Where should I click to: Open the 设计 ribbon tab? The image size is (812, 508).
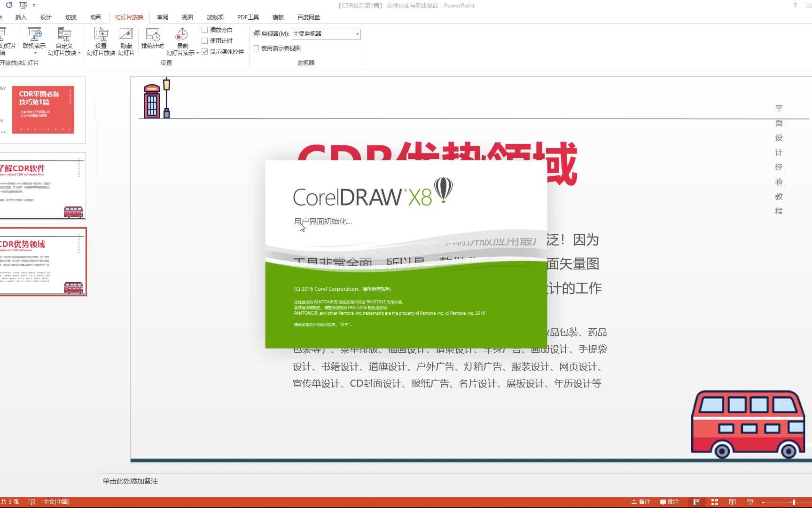[46, 17]
